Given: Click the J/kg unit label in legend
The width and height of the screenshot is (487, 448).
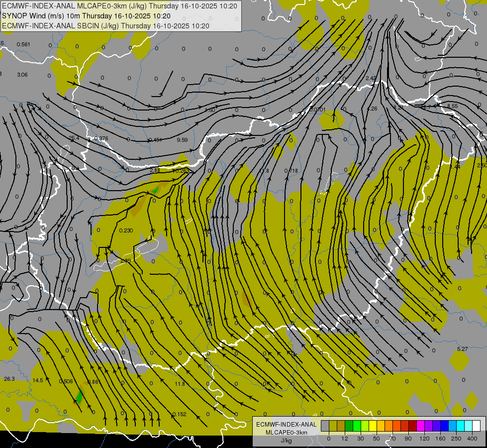Looking at the screenshot, I should [287, 441].
